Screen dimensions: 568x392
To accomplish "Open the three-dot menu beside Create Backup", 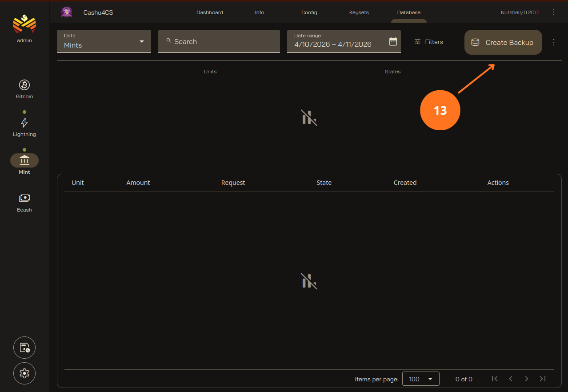I will coord(554,42).
